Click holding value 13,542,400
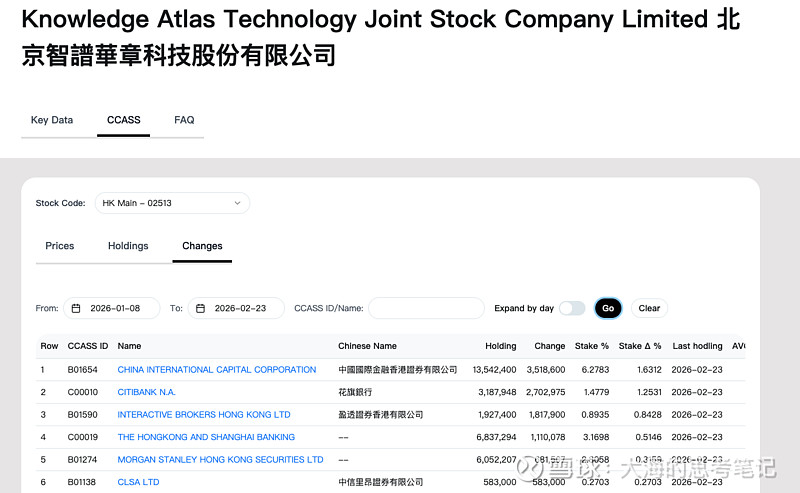This screenshot has width=800, height=493. coord(494,369)
